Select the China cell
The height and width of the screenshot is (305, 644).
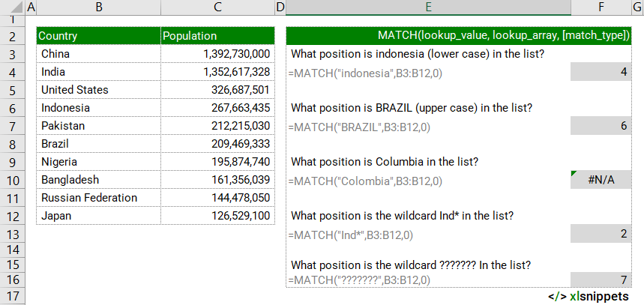point(98,54)
